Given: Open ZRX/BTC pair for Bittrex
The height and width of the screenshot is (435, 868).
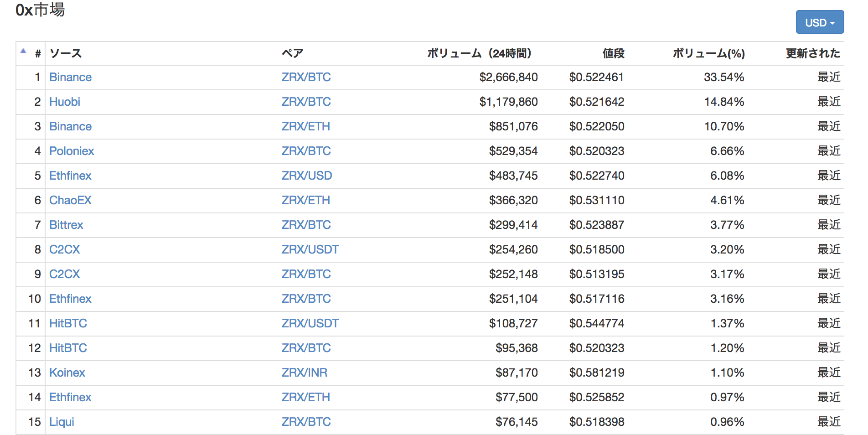Looking at the screenshot, I should (306, 225).
